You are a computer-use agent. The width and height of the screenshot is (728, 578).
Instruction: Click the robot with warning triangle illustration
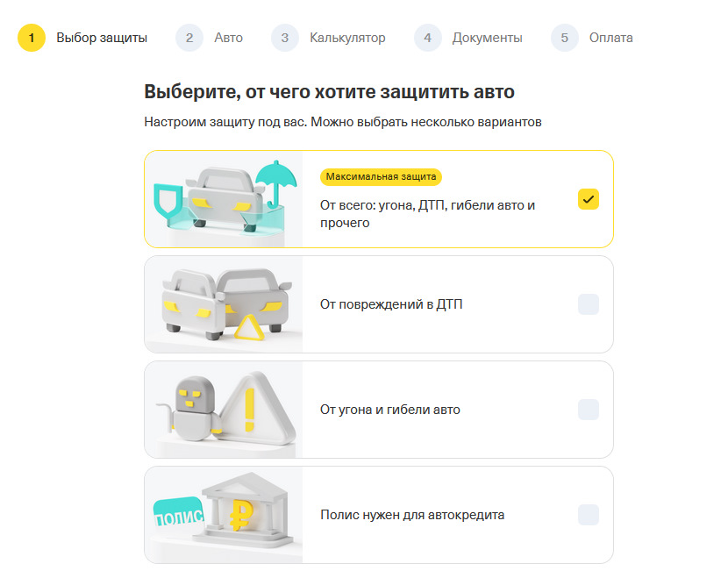[x=224, y=410]
